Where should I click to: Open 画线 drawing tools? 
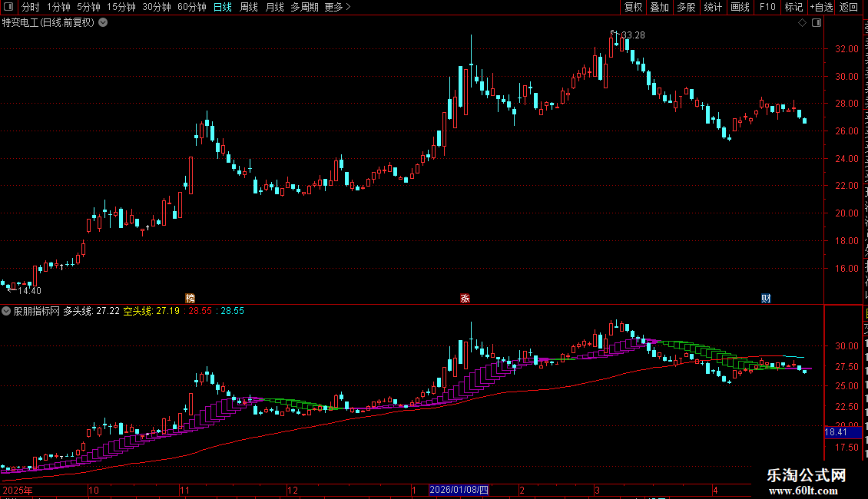point(740,7)
